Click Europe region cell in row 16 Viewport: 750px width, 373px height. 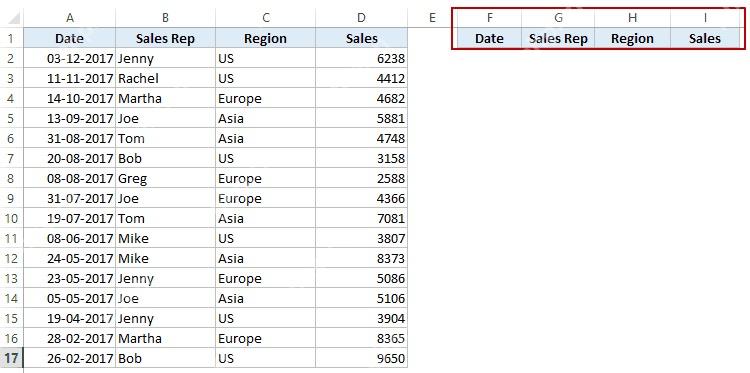pyautogui.click(x=265, y=338)
